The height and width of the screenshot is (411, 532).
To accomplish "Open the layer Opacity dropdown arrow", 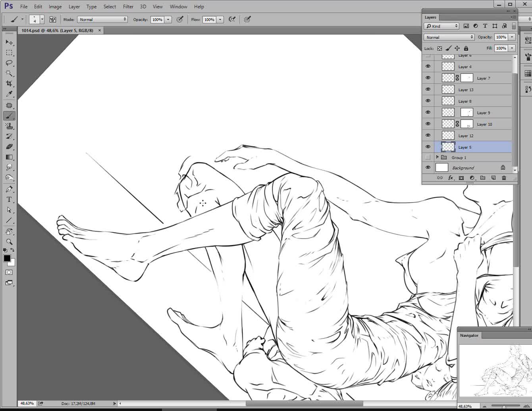I will coord(512,37).
